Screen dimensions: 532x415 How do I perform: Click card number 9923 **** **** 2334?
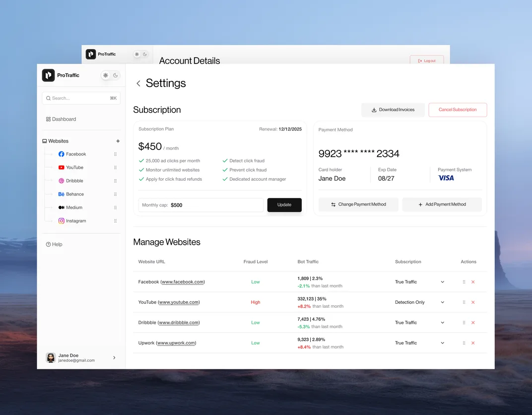(x=359, y=154)
